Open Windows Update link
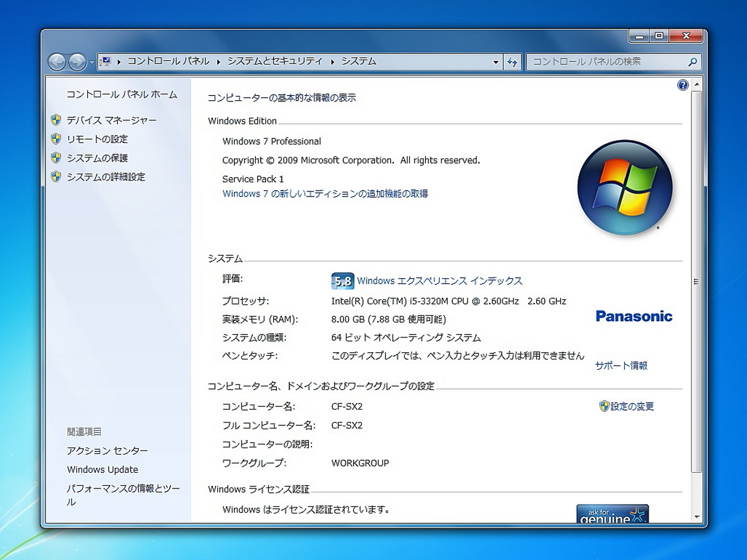The height and width of the screenshot is (560, 747). (103, 470)
